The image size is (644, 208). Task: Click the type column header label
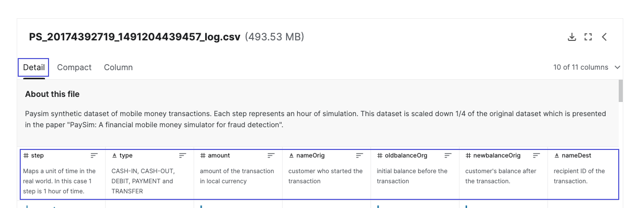(126, 155)
